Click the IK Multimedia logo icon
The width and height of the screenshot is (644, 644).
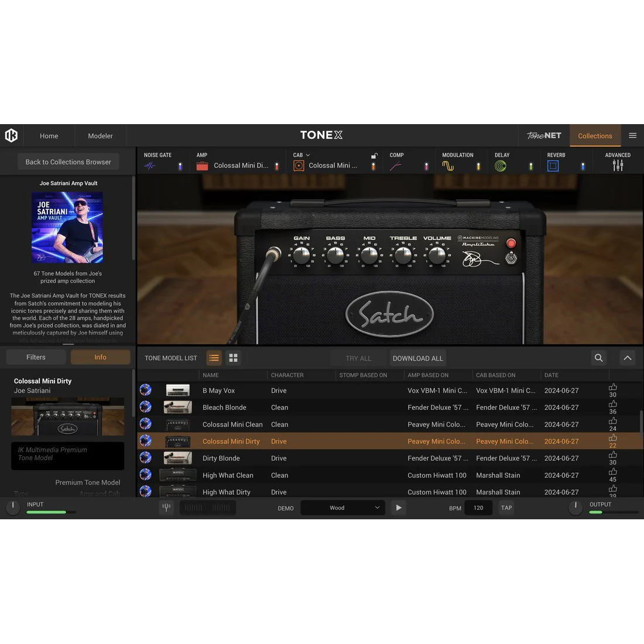point(12,136)
